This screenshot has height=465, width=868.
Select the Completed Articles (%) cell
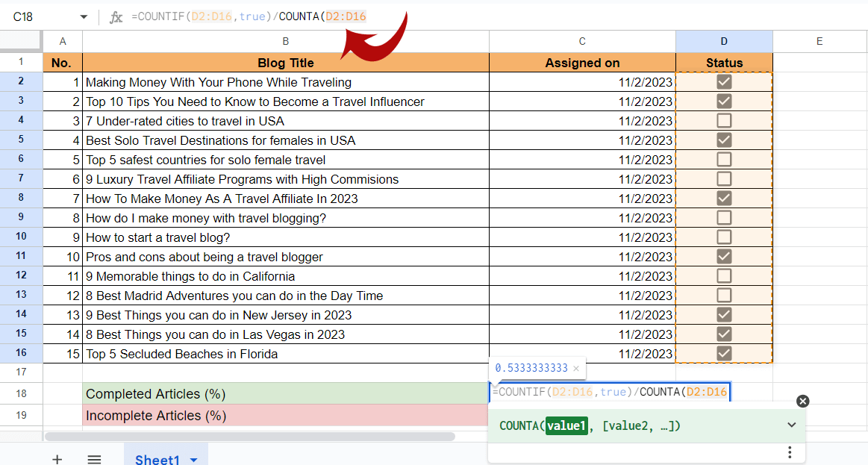click(286, 393)
